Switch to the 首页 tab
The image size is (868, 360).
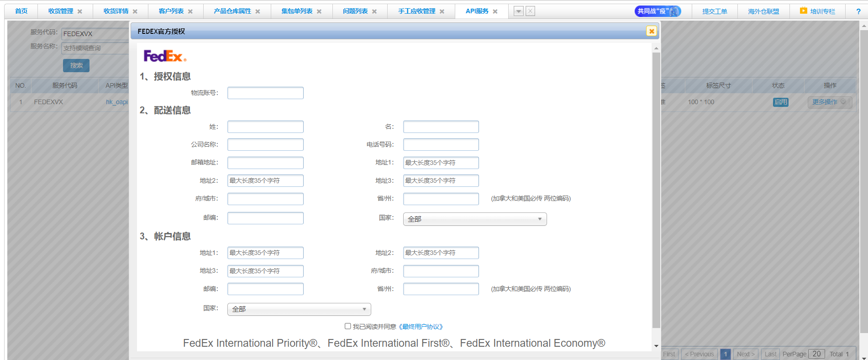21,11
